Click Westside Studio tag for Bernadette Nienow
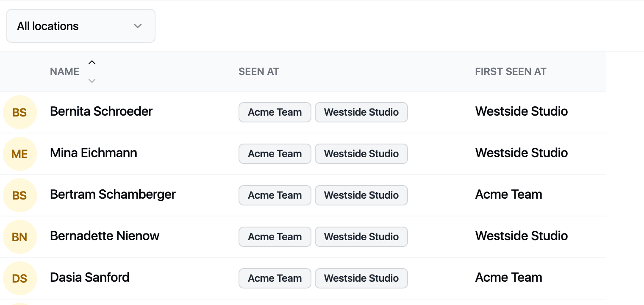 click(361, 237)
